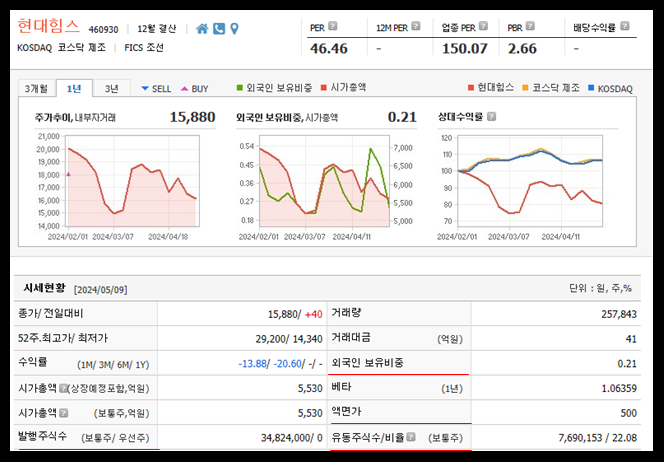This screenshot has width=665, height=464.
Task: Click green 외국인 보유비중 legend swatch
Action: [x=240, y=88]
